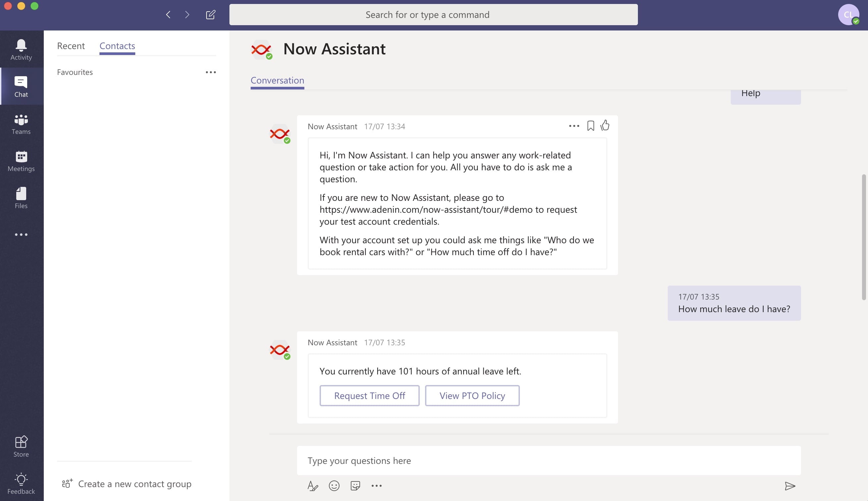Click the Favourites group heading

click(x=75, y=72)
